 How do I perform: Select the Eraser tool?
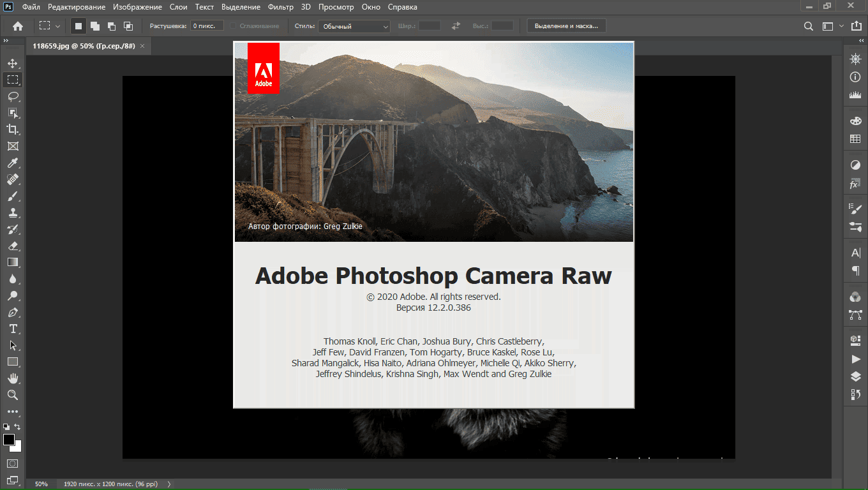[12, 246]
